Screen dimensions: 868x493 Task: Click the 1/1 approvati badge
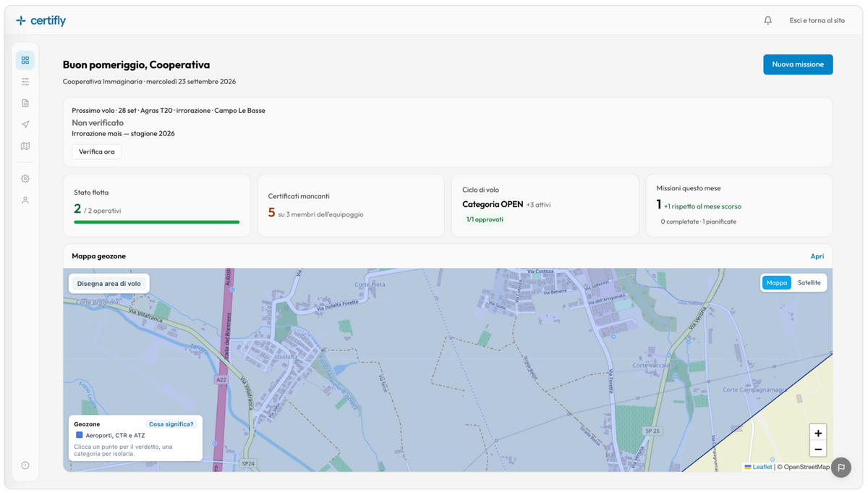pyautogui.click(x=485, y=219)
